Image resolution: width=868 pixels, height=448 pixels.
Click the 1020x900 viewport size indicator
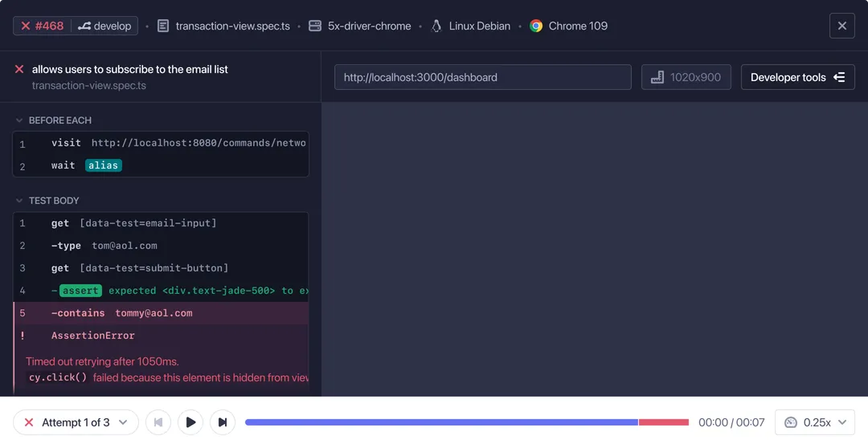tap(686, 77)
